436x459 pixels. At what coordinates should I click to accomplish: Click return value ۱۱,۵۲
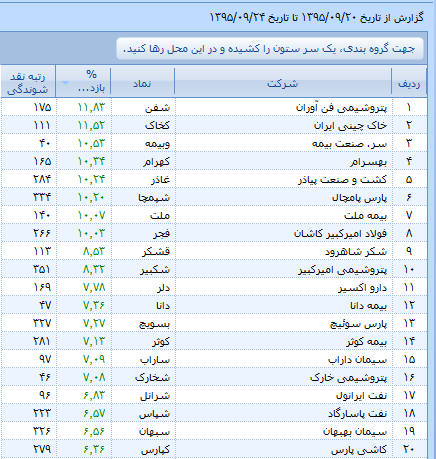point(91,125)
